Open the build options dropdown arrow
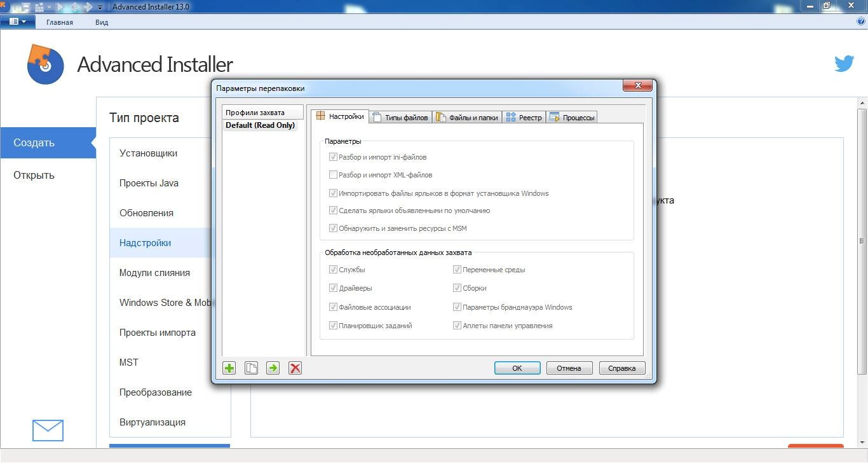The height and width of the screenshot is (463, 868). point(49,8)
